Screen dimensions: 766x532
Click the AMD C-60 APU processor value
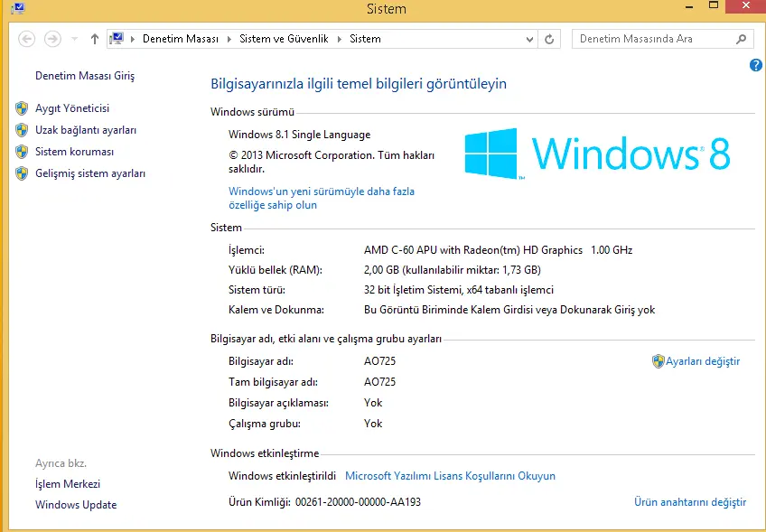point(499,250)
